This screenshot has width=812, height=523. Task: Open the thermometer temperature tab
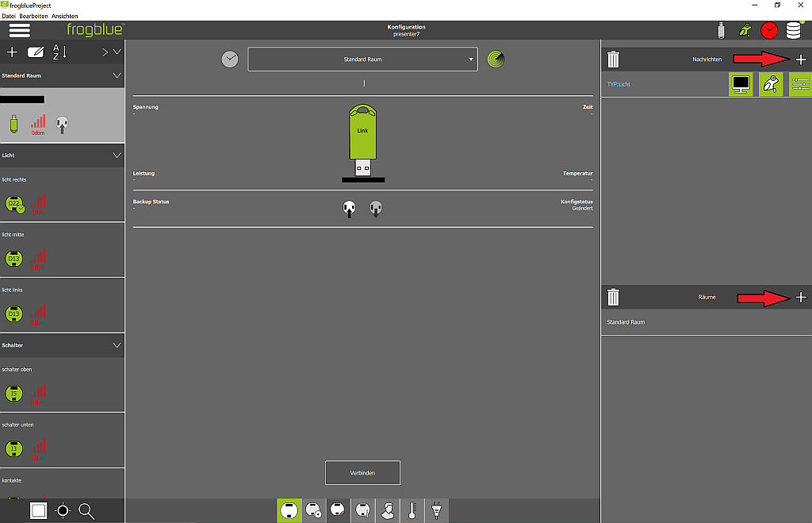click(412, 510)
